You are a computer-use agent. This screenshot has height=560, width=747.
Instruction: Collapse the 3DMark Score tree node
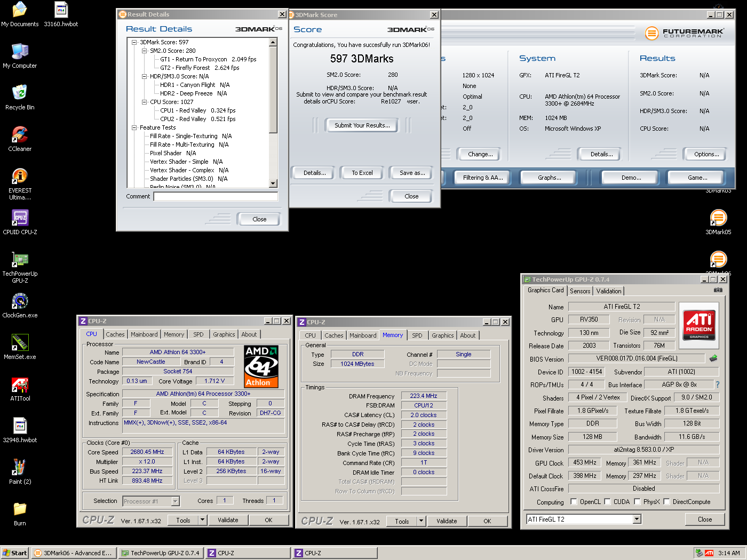click(x=134, y=42)
